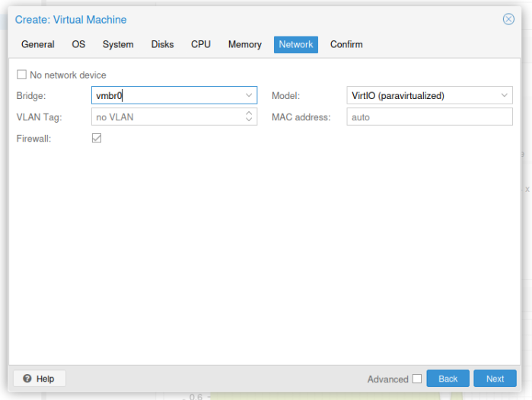
Task: Open Help for this dialog
Action: (x=40, y=378)
